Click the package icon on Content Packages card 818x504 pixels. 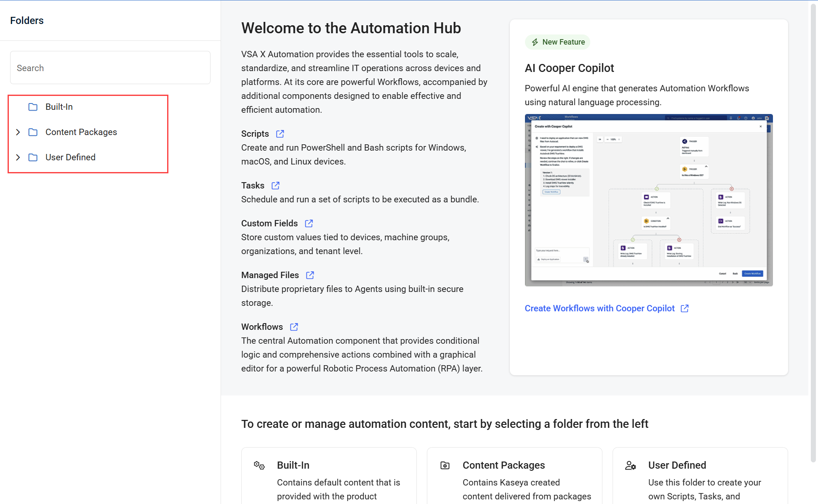pyautogui.click(x=445, y=465)
